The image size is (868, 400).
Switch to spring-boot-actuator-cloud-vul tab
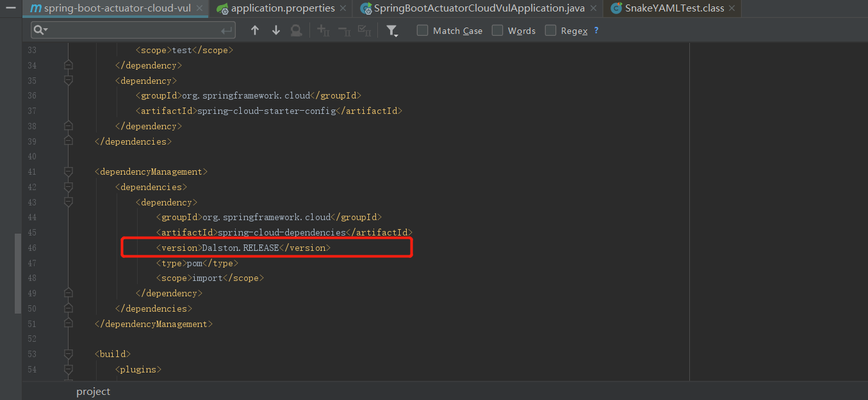coord(117,8)
